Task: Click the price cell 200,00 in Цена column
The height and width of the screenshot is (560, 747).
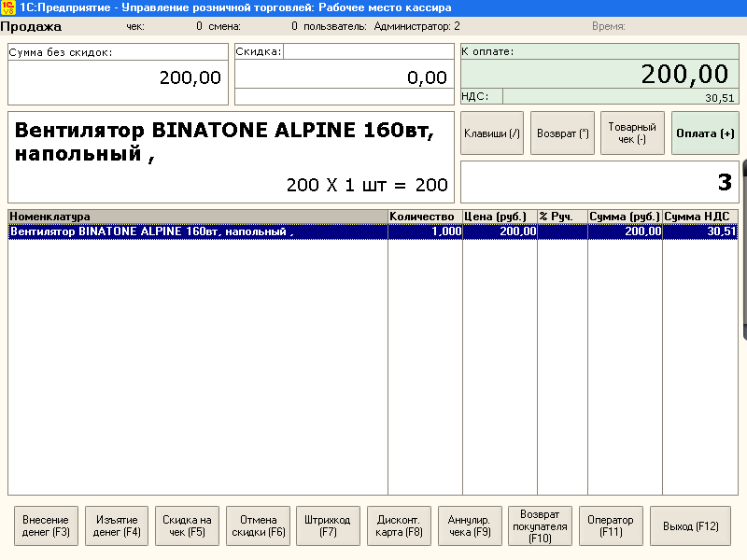Action: point(500,231)
